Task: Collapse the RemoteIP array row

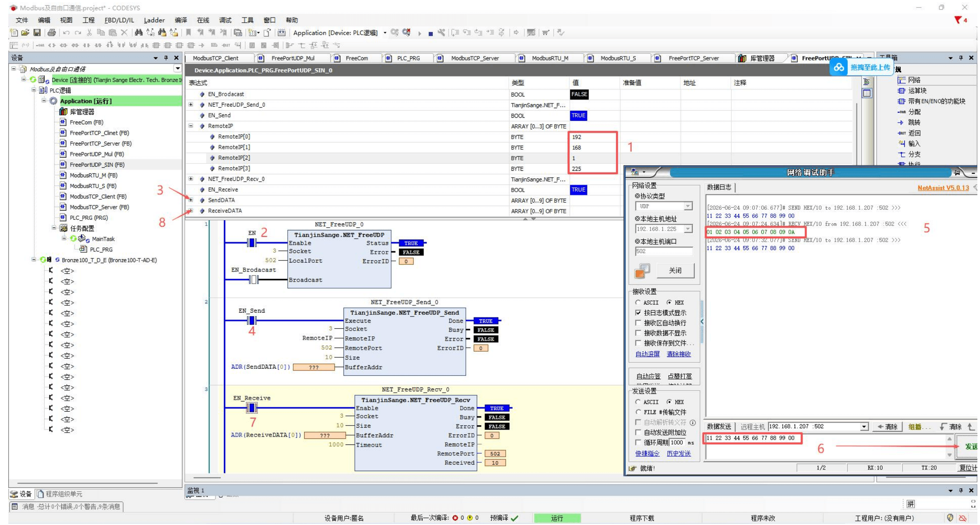Action: [191, 126]
